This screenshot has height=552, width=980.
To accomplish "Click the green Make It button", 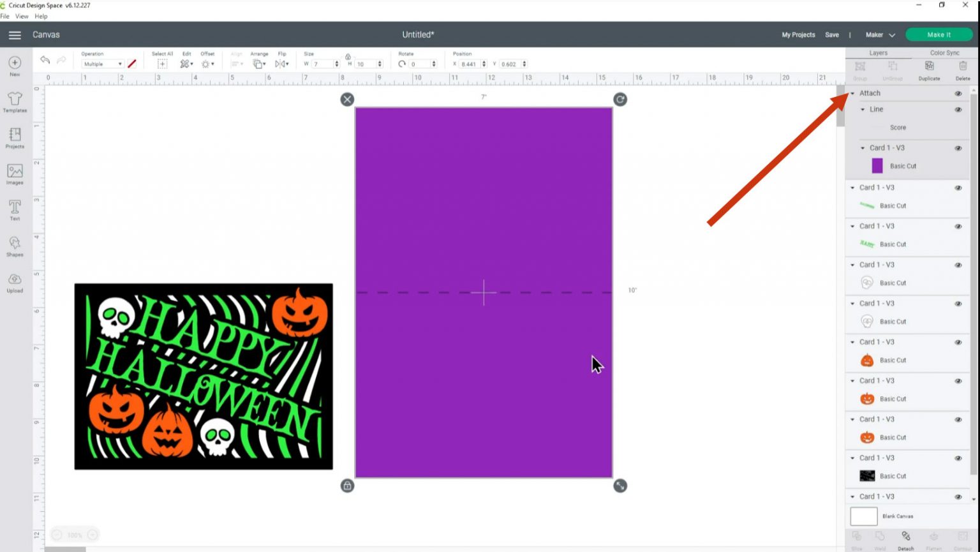I will tap(939, 35).
